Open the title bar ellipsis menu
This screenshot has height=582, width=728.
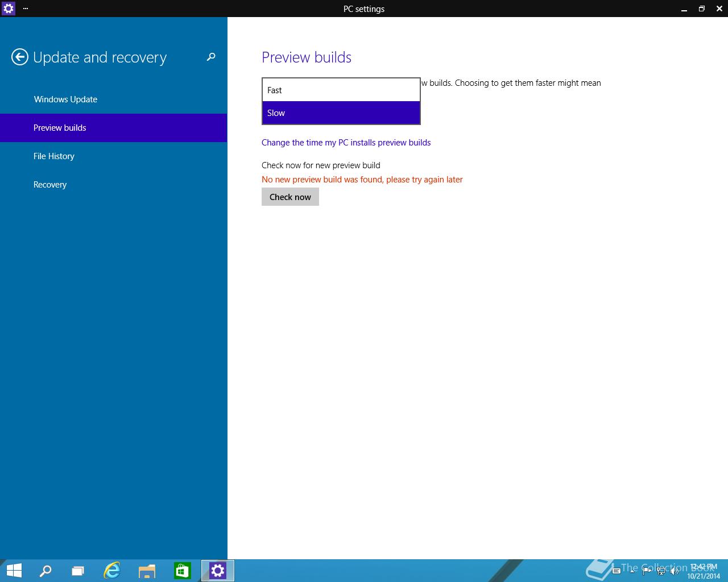point(26,9)
